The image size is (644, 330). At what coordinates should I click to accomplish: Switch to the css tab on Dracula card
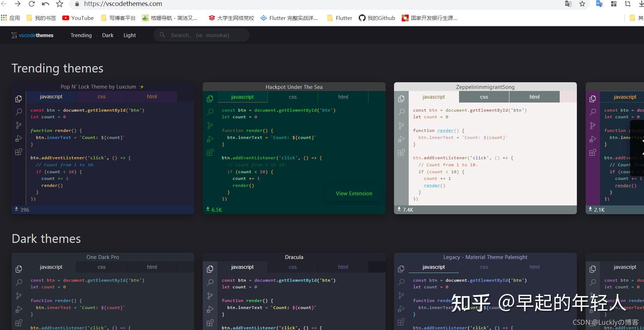pyautogui.click(x=292, y=267)
